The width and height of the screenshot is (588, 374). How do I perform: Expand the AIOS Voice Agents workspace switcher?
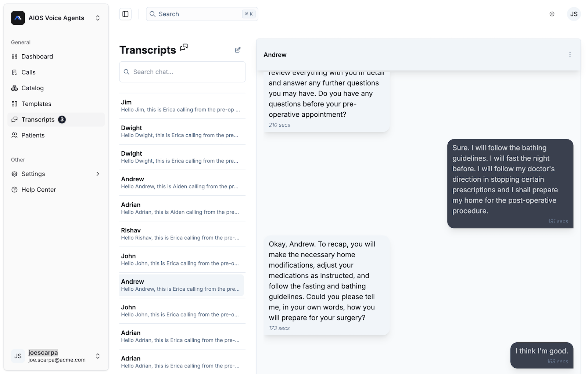(98, 18)
